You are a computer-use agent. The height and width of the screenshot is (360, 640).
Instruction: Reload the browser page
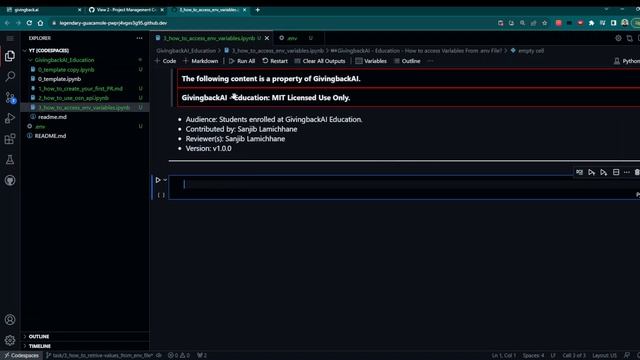tap(29, 23)
